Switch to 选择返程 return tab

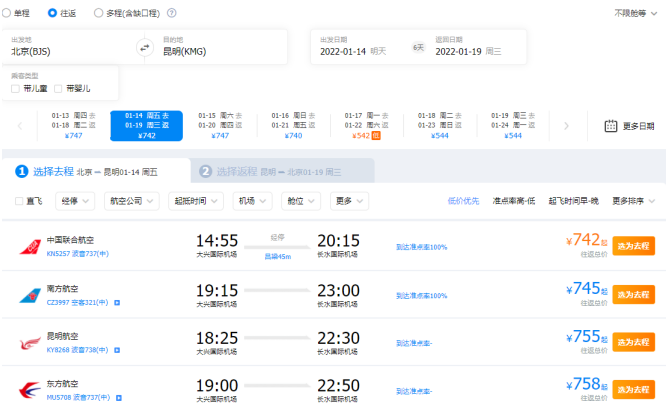(x=282, y=171)
